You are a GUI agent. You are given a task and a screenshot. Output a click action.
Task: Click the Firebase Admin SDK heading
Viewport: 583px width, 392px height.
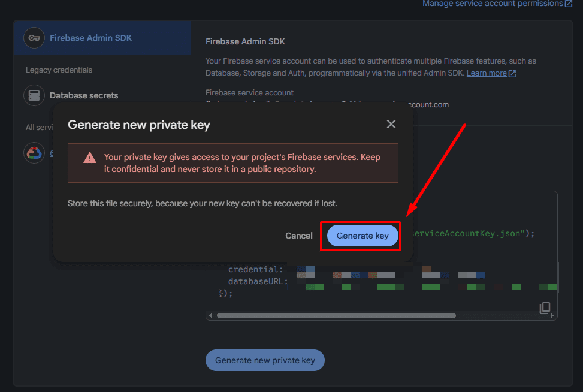pyautogui.click(x=246, y=41)
